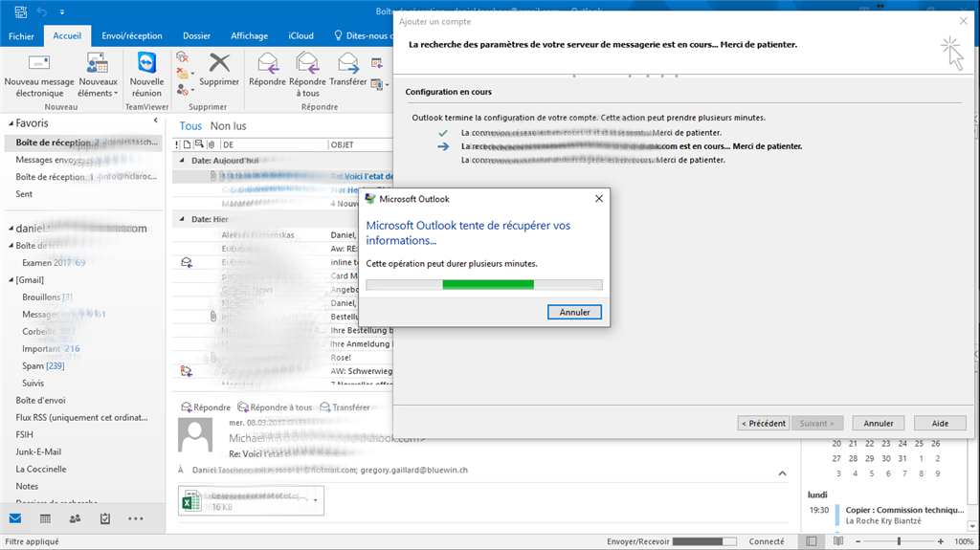Open the Nouveaux éléments menu
980x550 pixels.
98,76
